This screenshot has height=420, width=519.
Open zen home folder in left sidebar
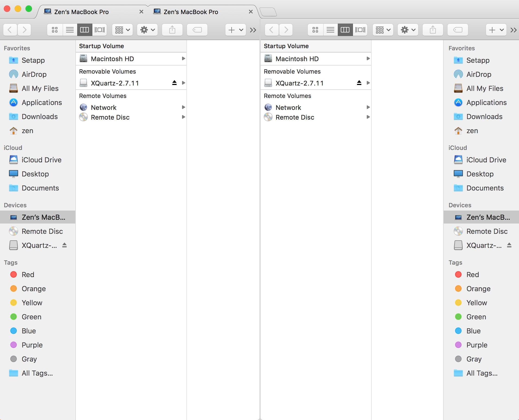coord(38,130)
